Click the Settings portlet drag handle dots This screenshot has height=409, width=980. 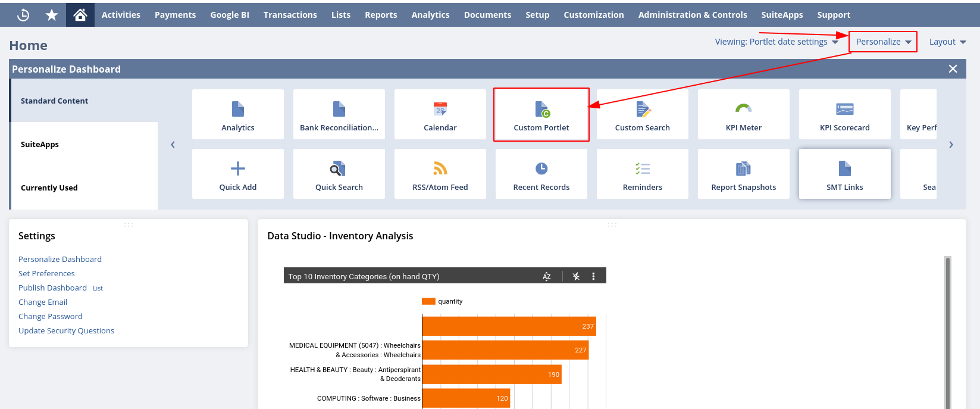tap(129, 224)
